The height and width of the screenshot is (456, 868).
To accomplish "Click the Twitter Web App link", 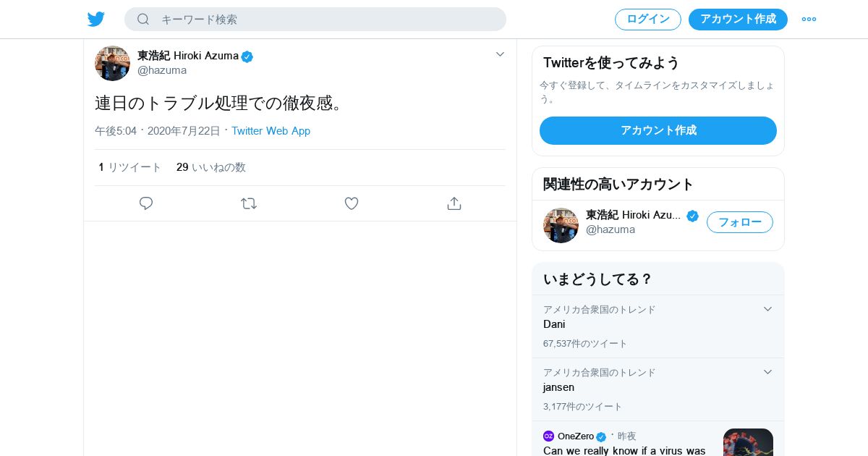I will 271,131.
